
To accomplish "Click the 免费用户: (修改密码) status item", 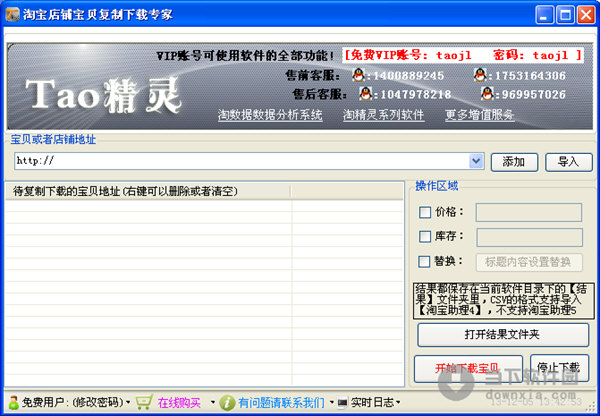I will [x=72, y=403].
